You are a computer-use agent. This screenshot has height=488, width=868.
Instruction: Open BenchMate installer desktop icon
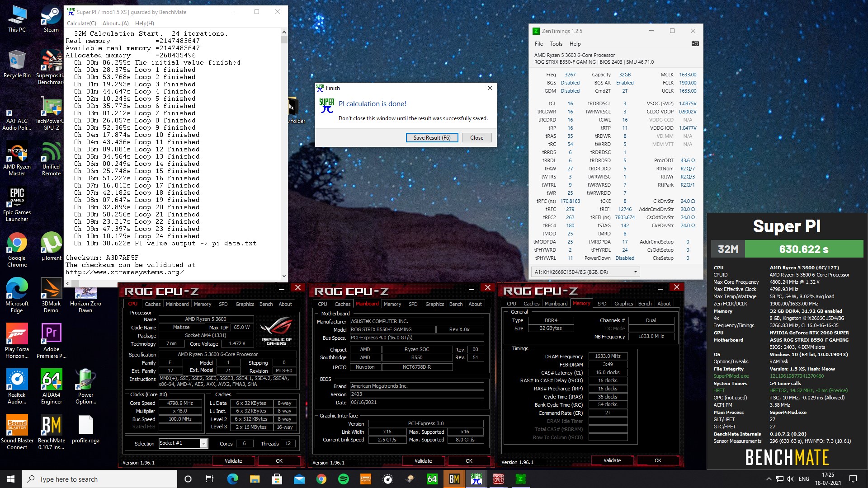point(51,432)
